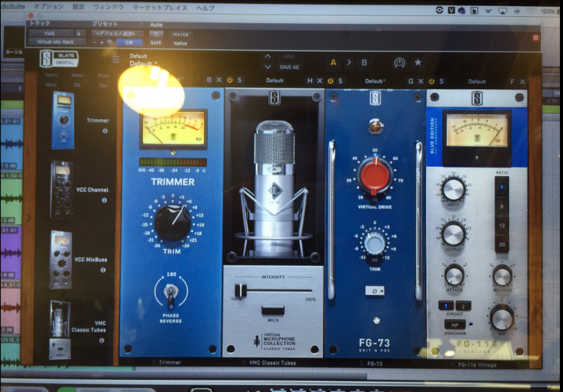Open FG-73 module Default* preset menu
The image size is (563, 392).
[375, 81]
